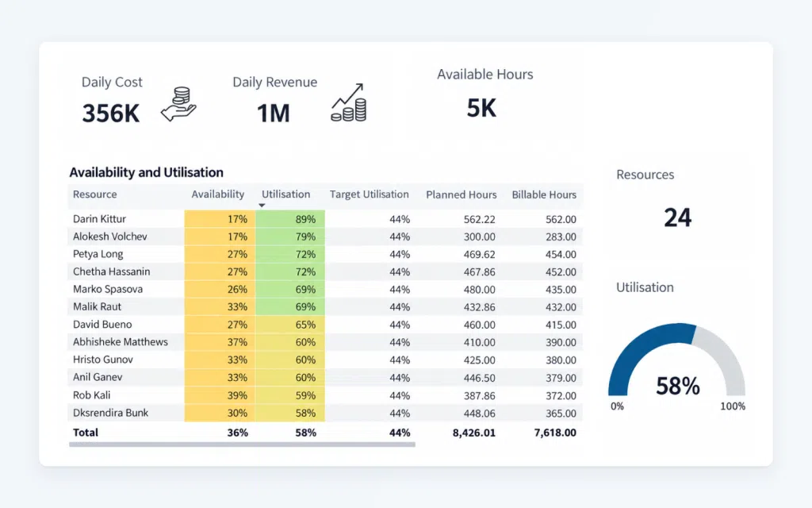Click the 467.86 planned hours cell
Viewport: 812px width, 508px height.
pyautogui.click(x=479, y=272)
